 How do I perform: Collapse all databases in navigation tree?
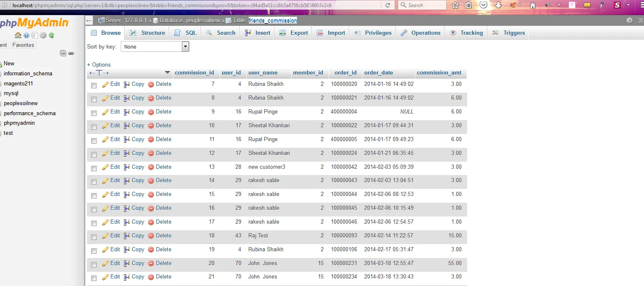(x=63, y=53)
